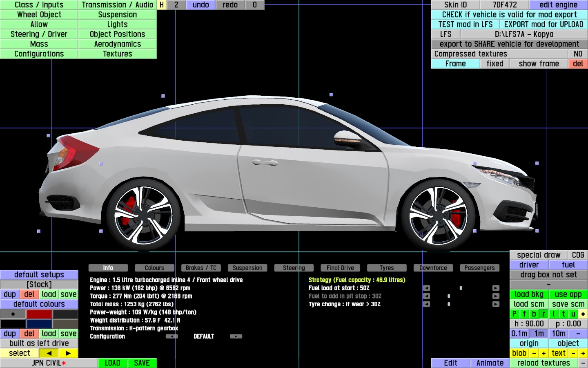Select the next vehicle with the right arrow
The width and height of the screenshot is (588, 368).
click(x=69, y=353)
